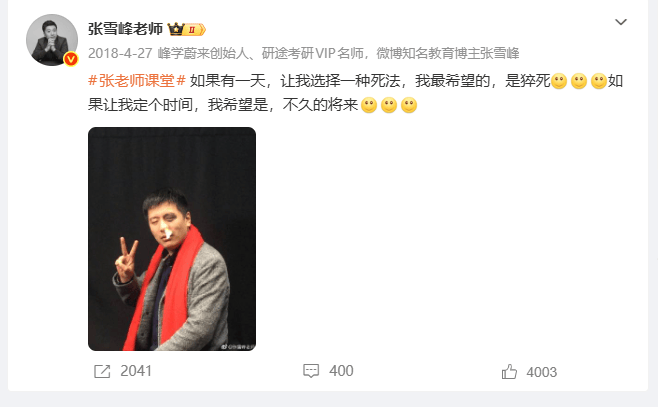Click the 2018-4-27 post date
658x407 pixels.
120,53
